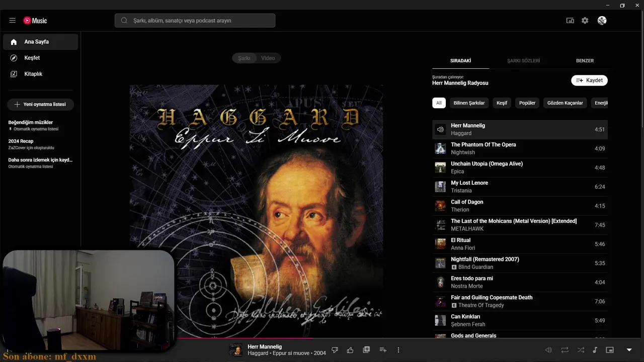644x362 pixels.
Task: Select the Keşif filter chip
Action: coord(502,103)
